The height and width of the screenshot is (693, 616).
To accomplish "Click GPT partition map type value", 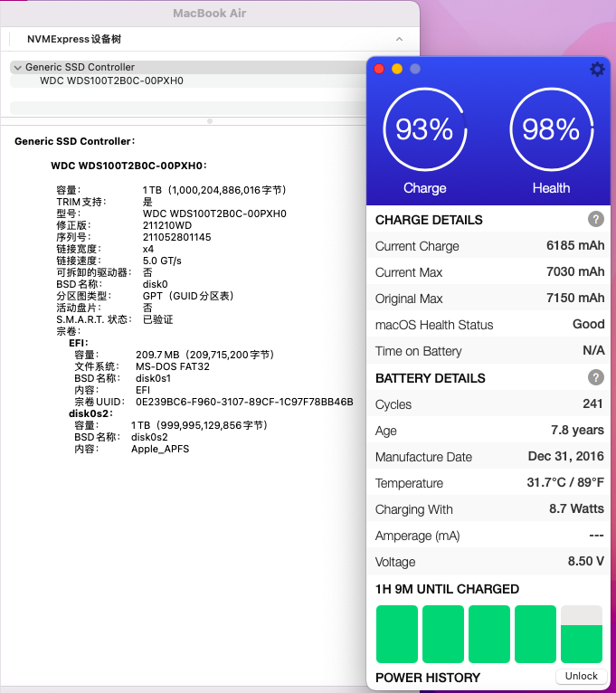I will click(x=188, y=296).
